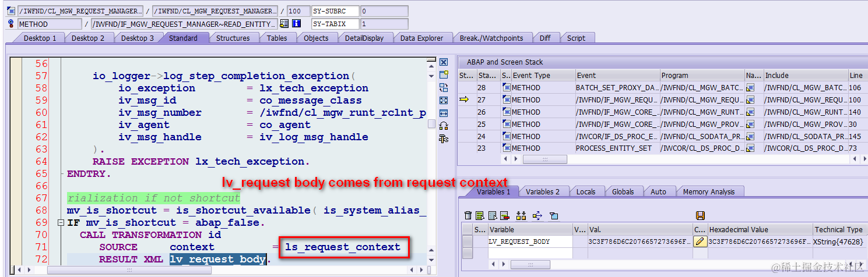Image resolution: width=868 pixels, height=277 pixels.
Task: Click the headset services icon beside the editor
Action: (x=444, y=126)
